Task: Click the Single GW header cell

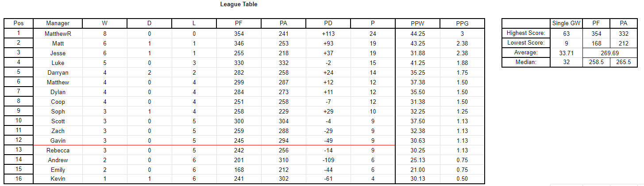Action: point(567,23)
